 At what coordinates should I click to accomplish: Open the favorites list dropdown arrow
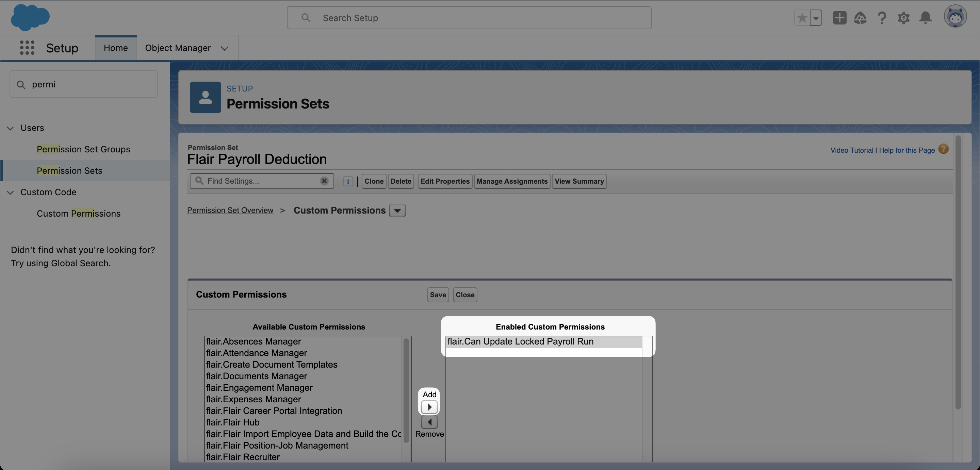(816, 18)
